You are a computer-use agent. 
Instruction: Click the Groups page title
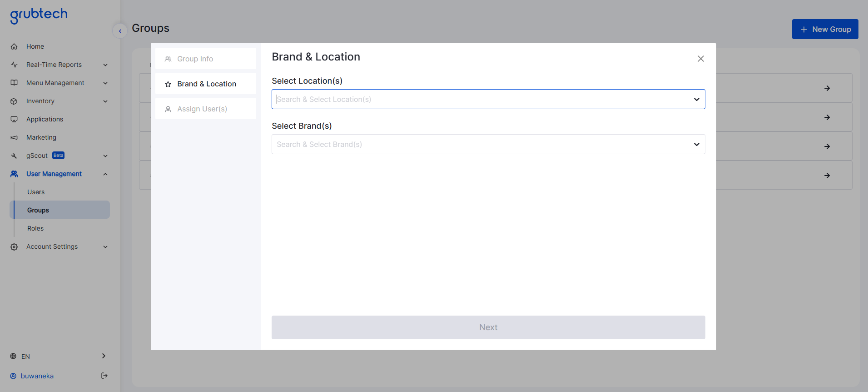pos(150,28)
